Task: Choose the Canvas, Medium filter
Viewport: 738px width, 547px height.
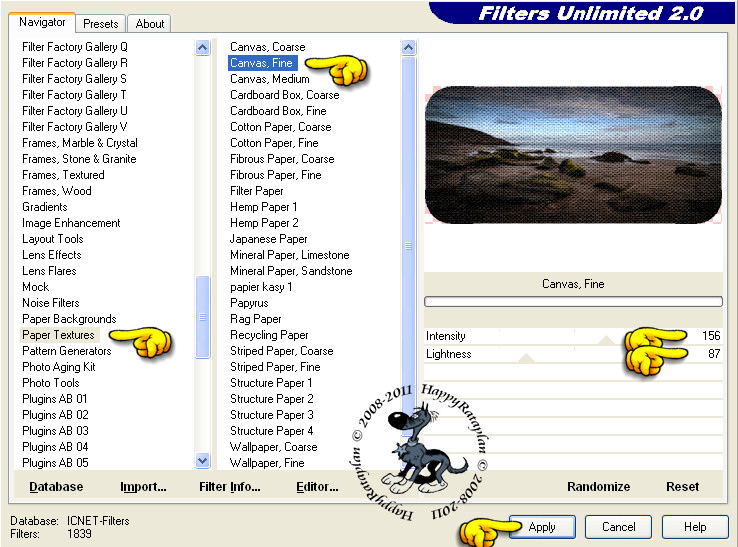Action: coord(270,79)
